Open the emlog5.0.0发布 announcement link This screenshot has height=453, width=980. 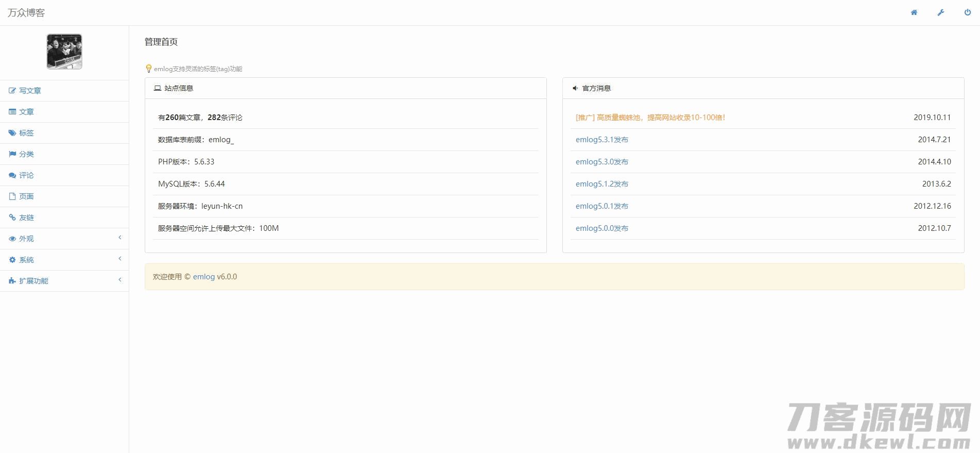[601, 228]
